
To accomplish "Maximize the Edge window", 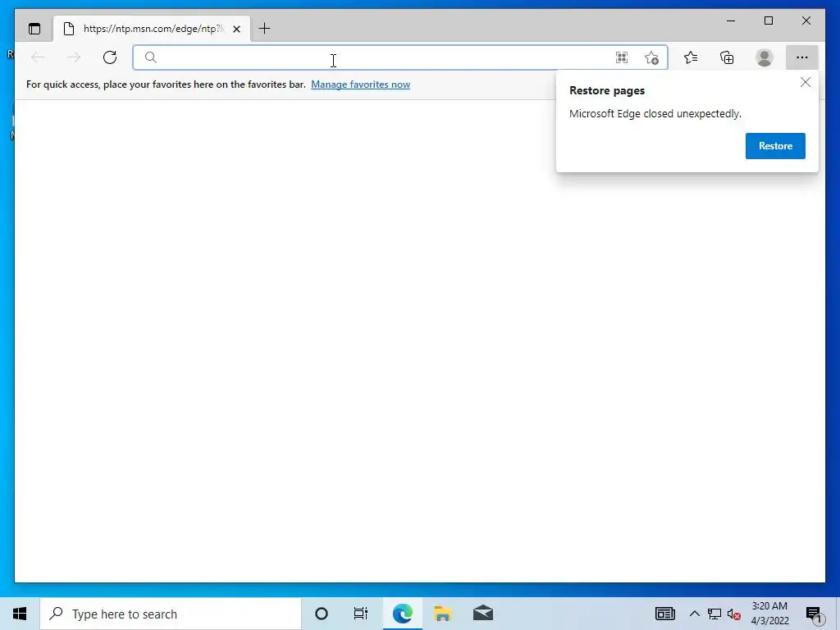I will coord(768,21).
